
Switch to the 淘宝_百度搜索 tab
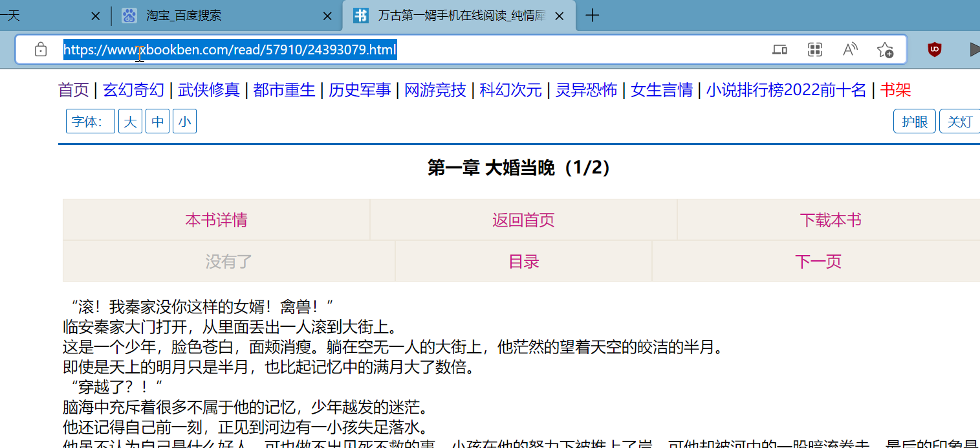click(228, 16)
